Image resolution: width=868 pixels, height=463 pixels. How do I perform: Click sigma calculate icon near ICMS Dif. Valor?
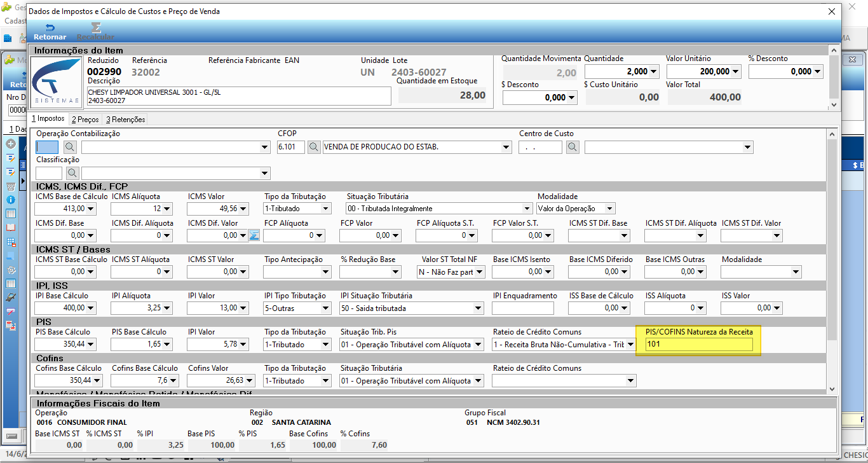pos(254,235)
